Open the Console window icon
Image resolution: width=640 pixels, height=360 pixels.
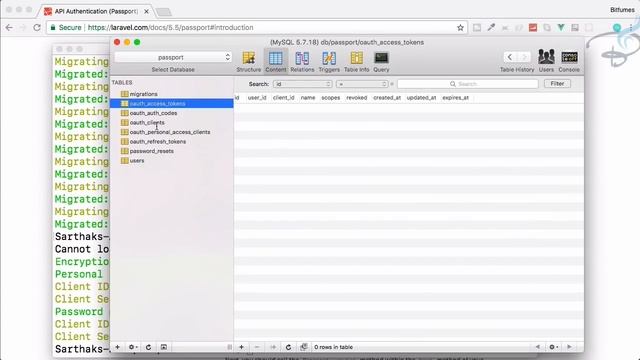[569, 61]
